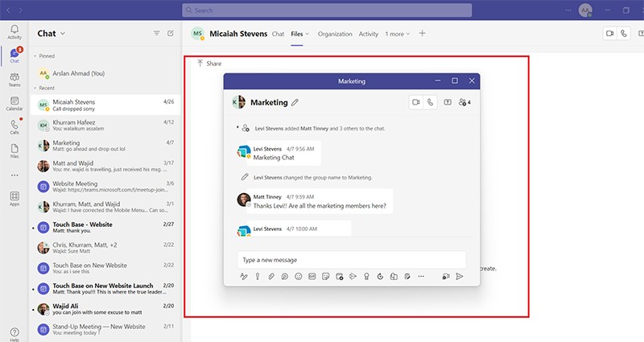This screenshot has width=644, height=342.
Task: Start audio call in Marketing pop-out window
Action: click(x=430, y=102)
